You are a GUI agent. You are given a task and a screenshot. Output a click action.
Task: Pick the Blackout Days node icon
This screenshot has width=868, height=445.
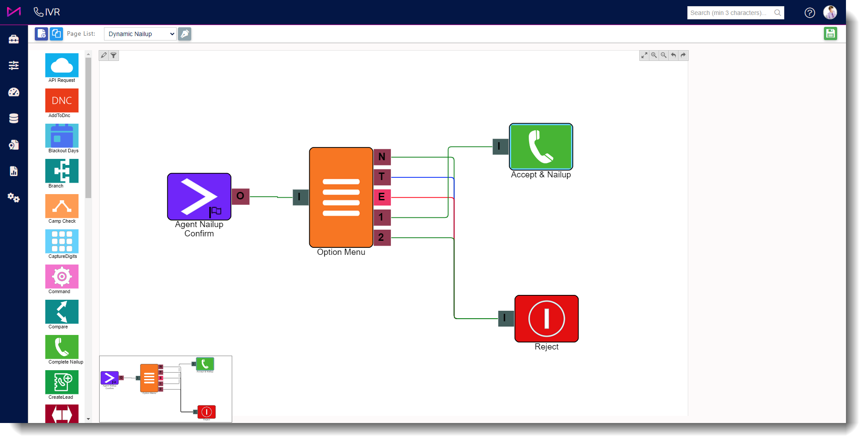pos(62,136)
